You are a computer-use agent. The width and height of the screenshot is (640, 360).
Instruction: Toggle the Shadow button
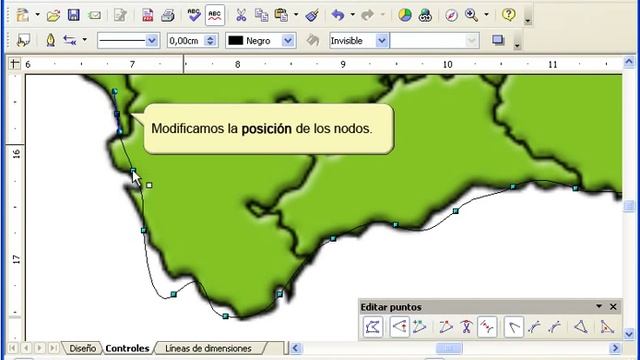[x=498, y=40]
